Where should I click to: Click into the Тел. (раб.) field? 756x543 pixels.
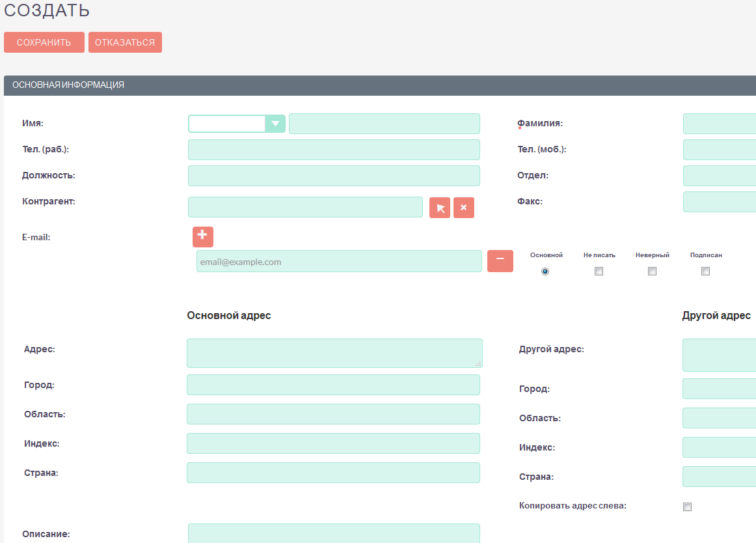[334, 150]
